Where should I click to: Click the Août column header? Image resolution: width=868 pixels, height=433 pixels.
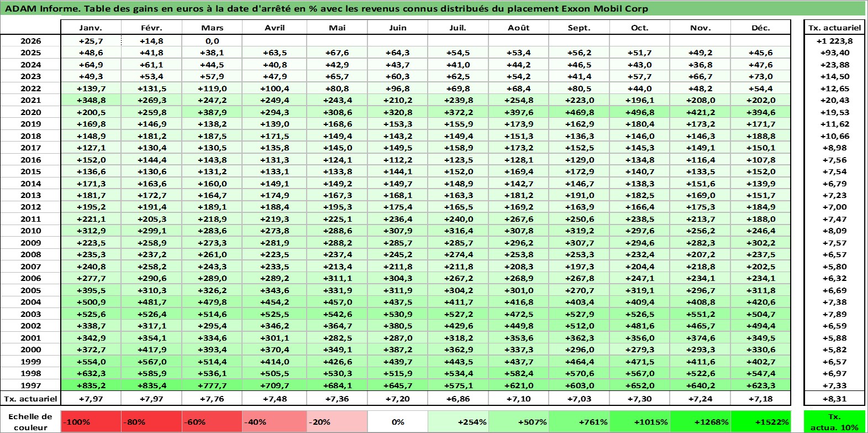[x=519, y=28]
